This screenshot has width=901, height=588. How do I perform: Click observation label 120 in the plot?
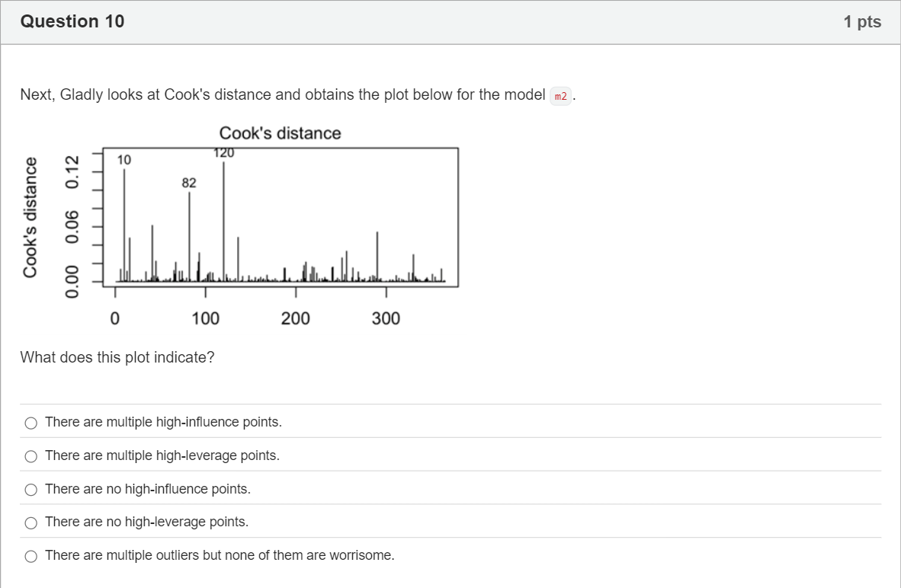[x=223, y=153]
